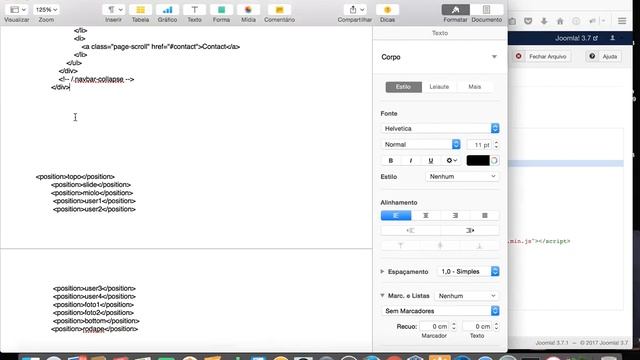Add a shape with Forma icon

click(x=221, y=9)
